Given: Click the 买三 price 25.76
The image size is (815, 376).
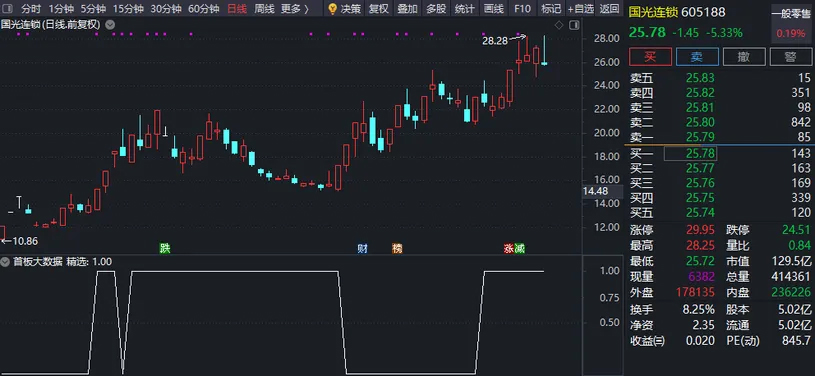Looking at the screenshot, I should [700, 183].
